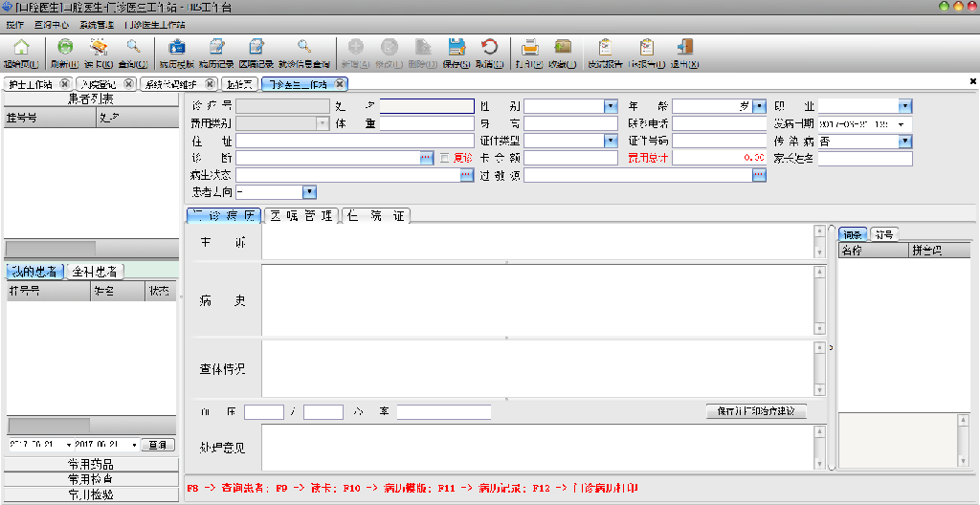Click horizontal scrollbar thumb under 患者列表 table
The height and width of the screenshot is (505, 980).
click(51, 248)
